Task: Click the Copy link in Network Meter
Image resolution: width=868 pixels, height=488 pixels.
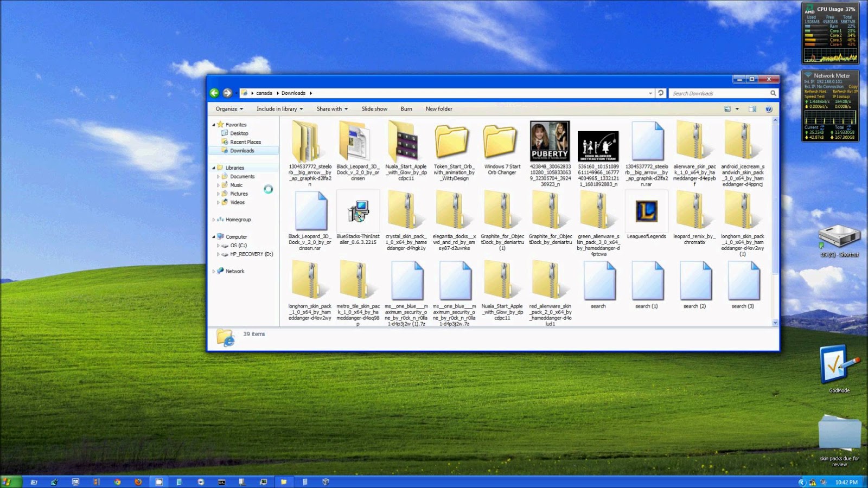Action: click(x=853, y=87)
